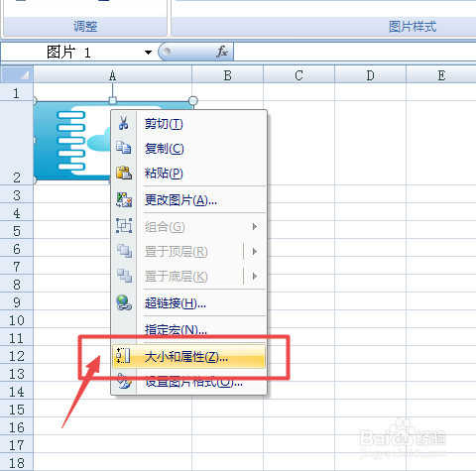Select row 1 header

click(16, 92)
